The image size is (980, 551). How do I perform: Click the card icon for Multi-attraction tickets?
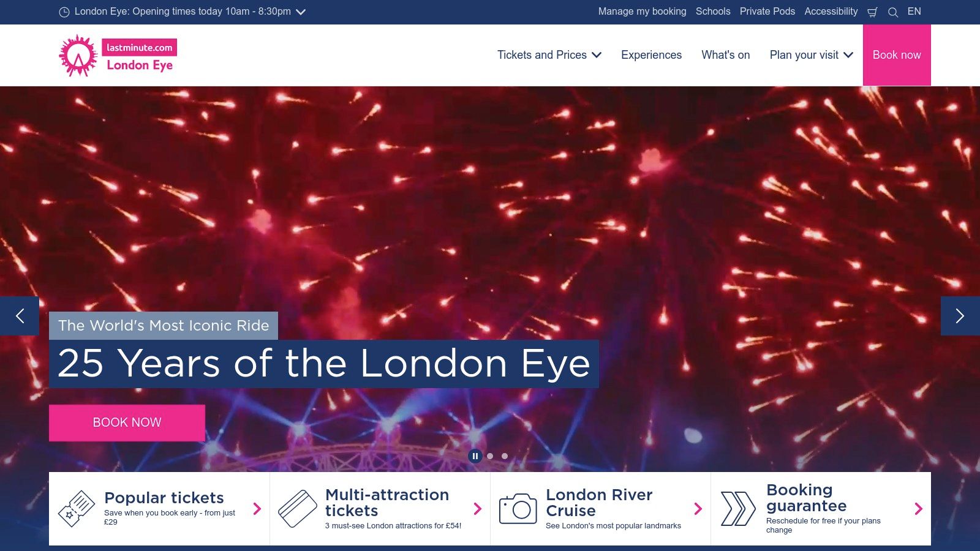pos(298,509)
